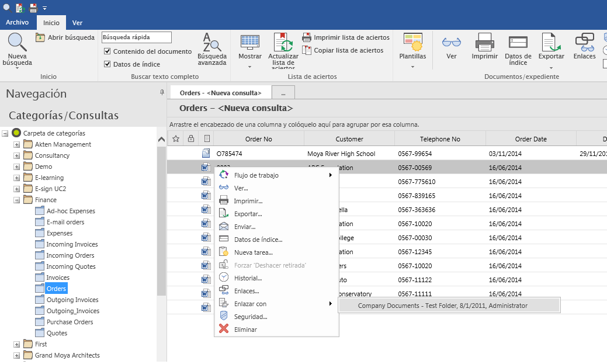
Task: Select the Quotes category
Action: click(57, 333)
